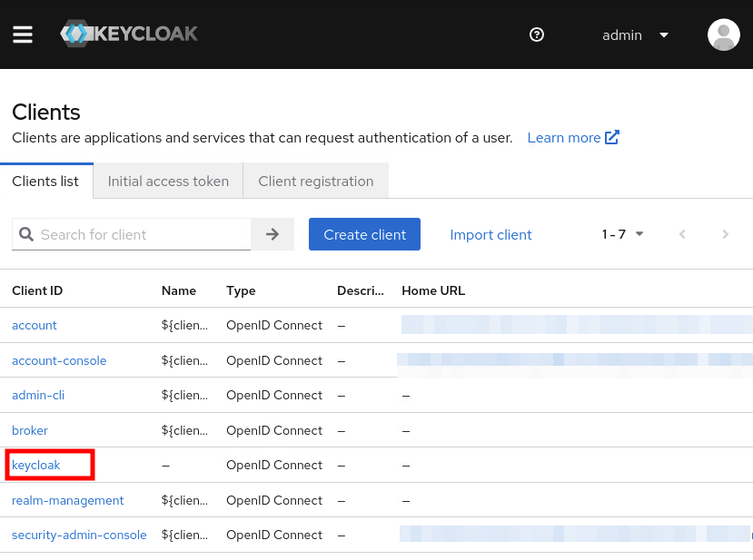Open the account-console row Home URL
The height and width of the screenshot is (560, 753).
pos(574,360)
